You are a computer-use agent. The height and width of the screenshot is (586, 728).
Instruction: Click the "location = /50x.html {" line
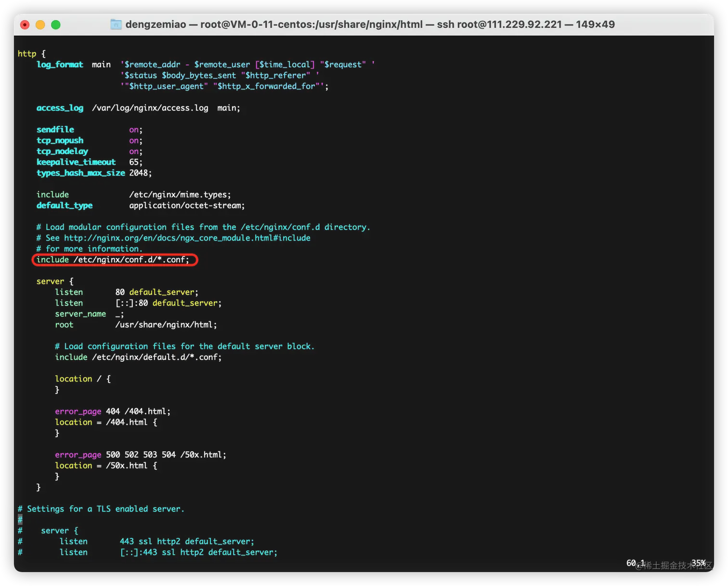click(x=106, y=465)
